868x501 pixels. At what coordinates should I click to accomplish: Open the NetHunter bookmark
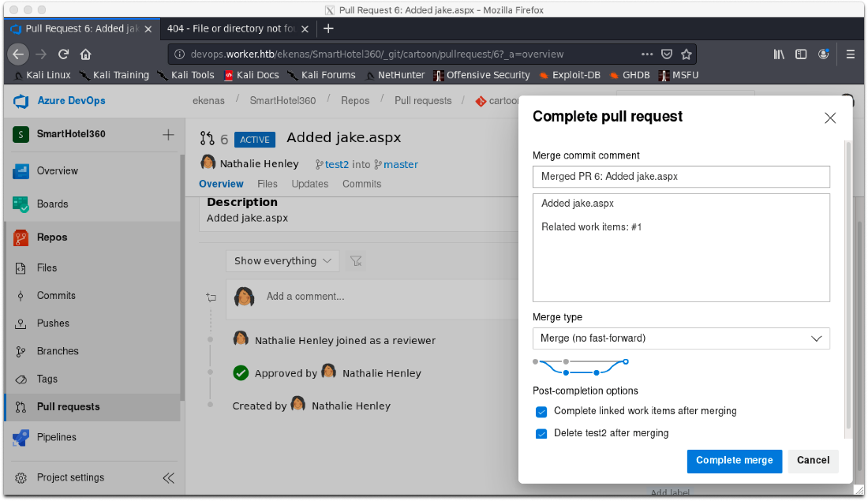click(395, 75)
